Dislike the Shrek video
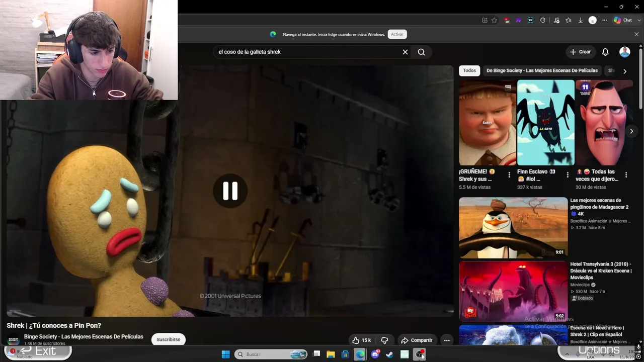 [x=384, y=340]
